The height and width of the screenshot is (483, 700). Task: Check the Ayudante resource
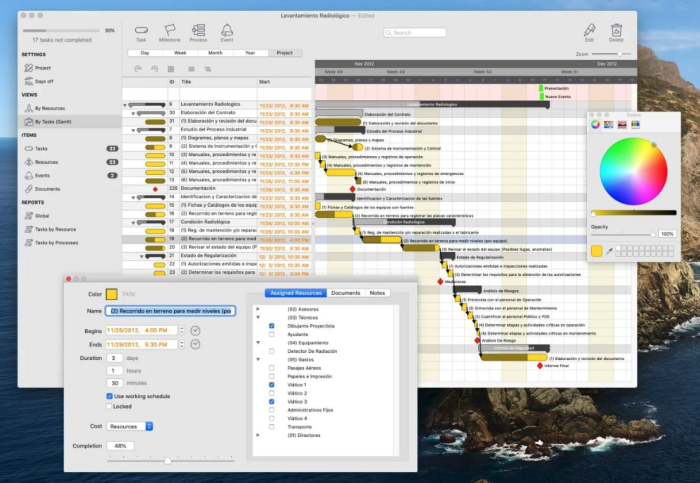(x=270, y=335)
